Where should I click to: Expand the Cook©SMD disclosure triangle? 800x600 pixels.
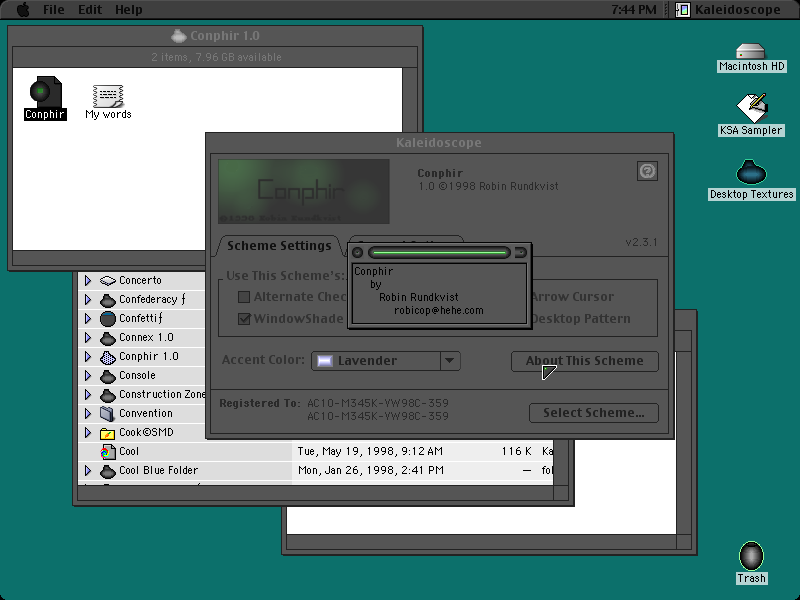pos(88,433)
